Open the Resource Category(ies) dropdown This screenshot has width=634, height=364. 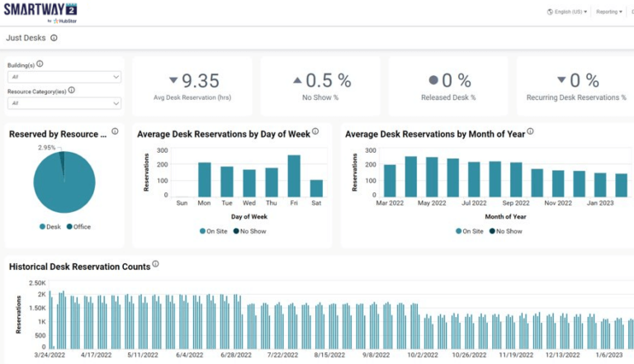coord(64,103)
